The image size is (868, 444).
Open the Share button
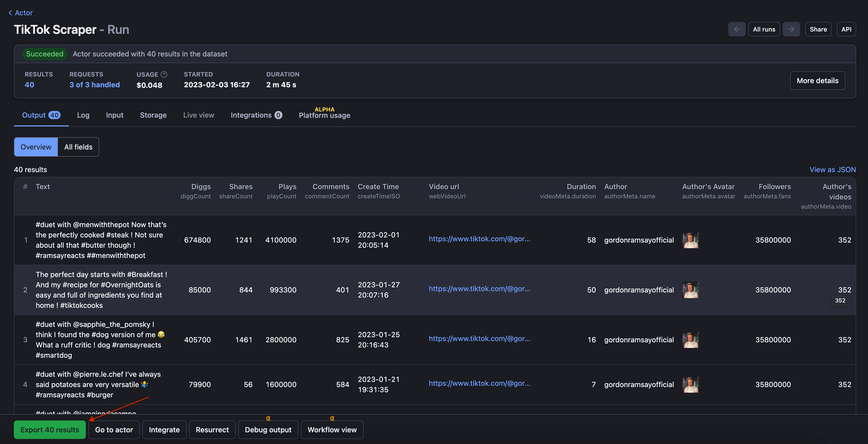[x=818, y=29]
